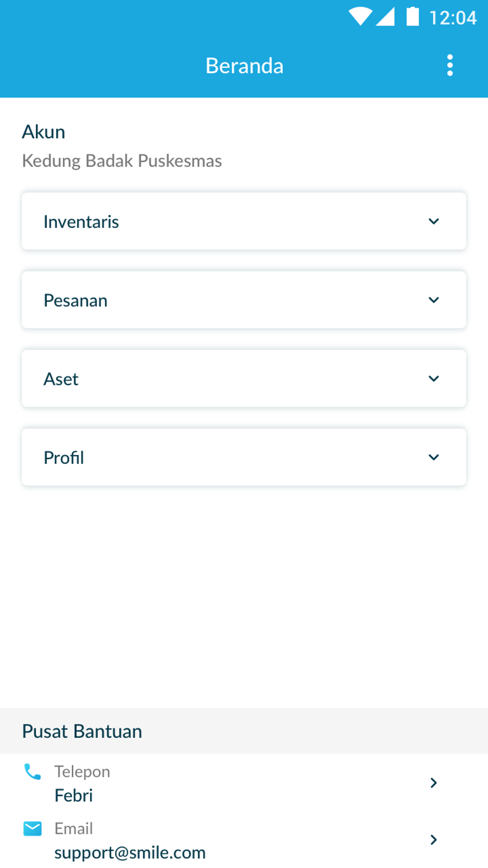Open the Pesanan section

[76, 301]
